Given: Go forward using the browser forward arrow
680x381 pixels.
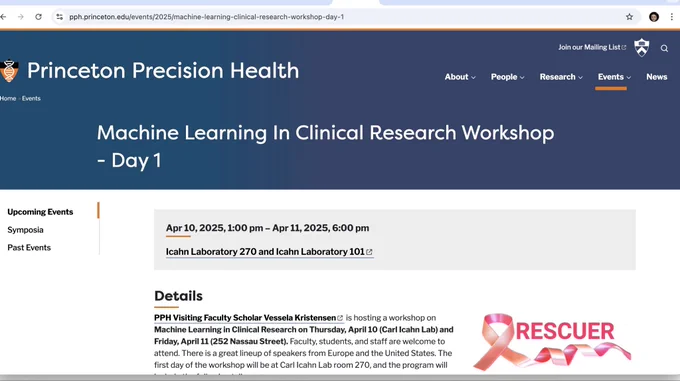Looking at the screenshot, I should (x=21, y=17).
